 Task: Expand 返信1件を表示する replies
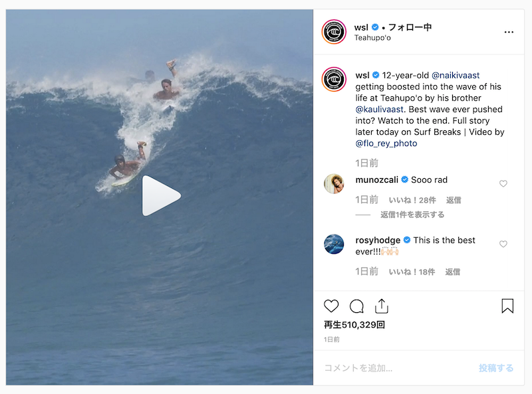tap(412, 215)
